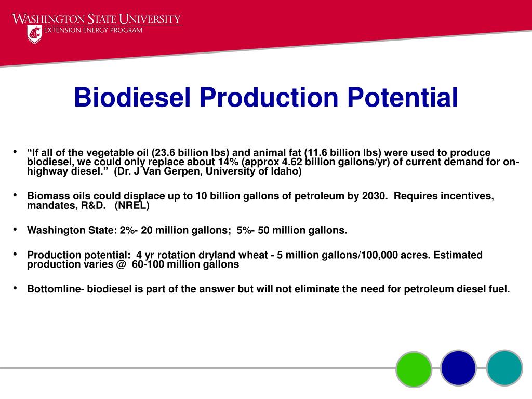Click the 'Washington State University' wordmark

point(96,19)
